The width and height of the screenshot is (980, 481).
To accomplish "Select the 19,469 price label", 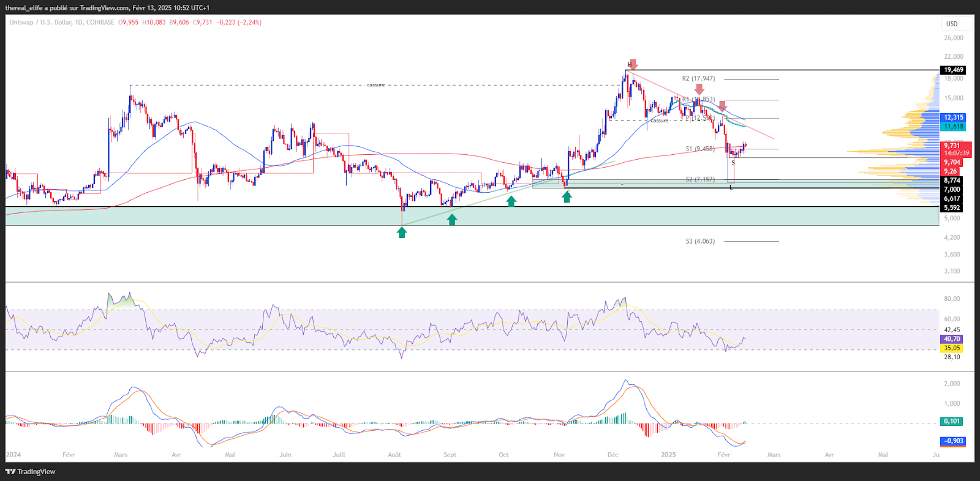I will click(953, 70).
